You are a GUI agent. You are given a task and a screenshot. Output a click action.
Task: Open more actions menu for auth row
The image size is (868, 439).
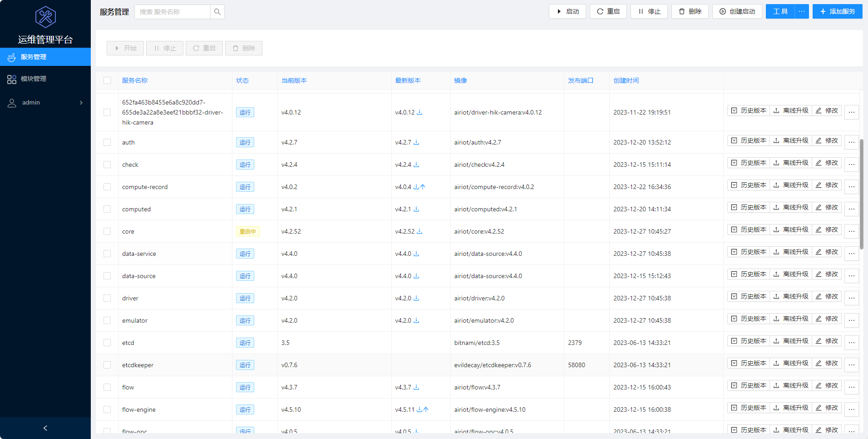coord(852,142)
